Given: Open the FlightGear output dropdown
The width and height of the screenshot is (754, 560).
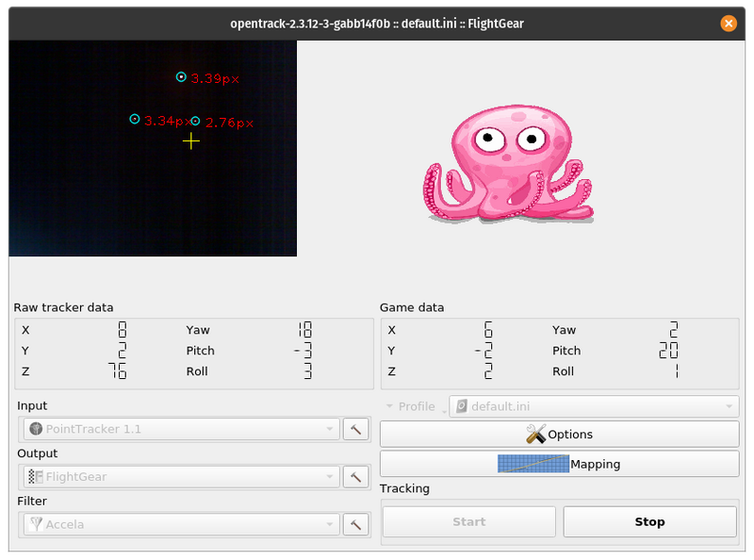Looking at the screenshot, I should tap(182, 477).
